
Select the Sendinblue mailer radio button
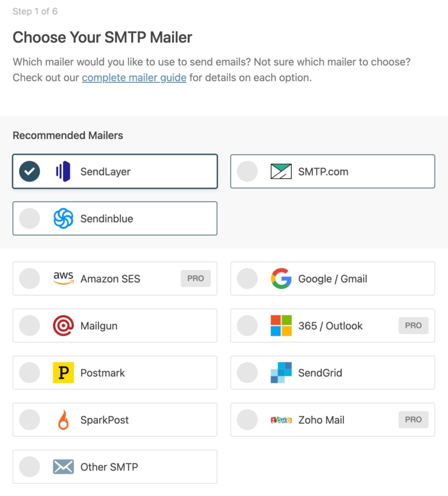coord(29,217)
